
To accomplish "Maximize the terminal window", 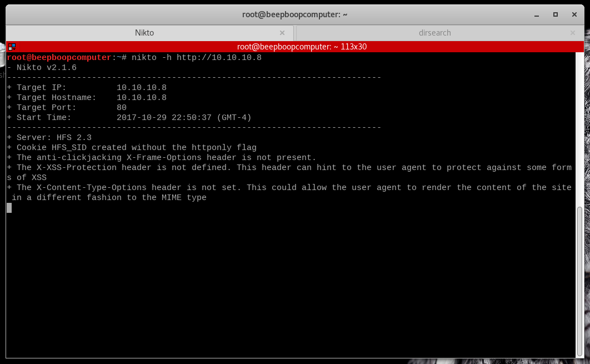I will (x=556, y=14).
